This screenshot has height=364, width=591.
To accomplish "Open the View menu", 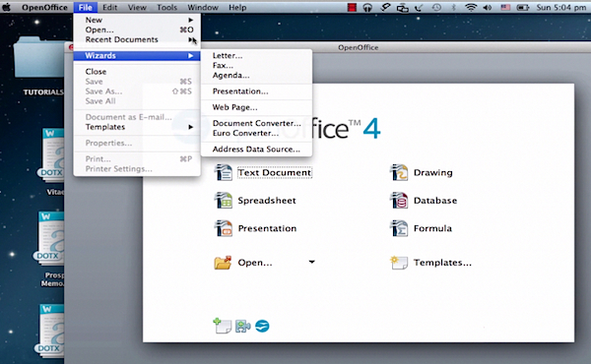I will pyautogui.click(x=137, y=7).
